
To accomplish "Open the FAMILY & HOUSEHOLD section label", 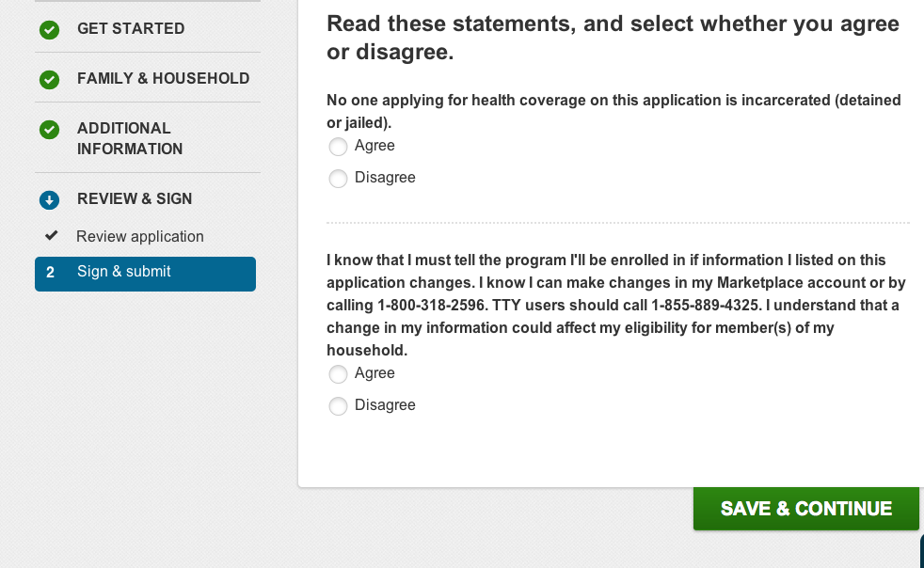I will pos(163,78).
